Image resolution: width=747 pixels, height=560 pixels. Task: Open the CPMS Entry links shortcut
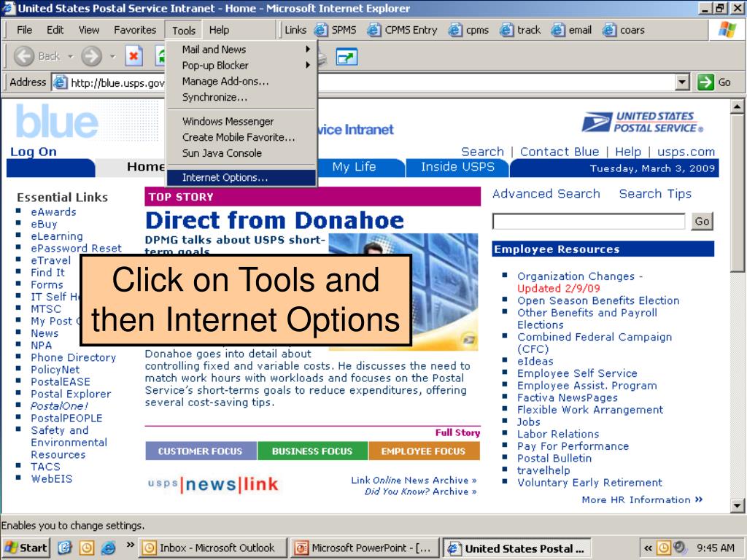402,30
